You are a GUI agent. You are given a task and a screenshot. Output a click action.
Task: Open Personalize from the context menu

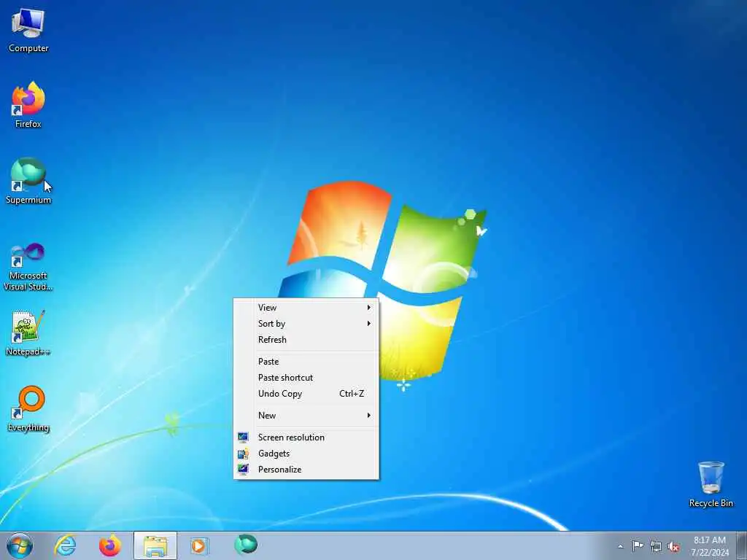point(306,470)
